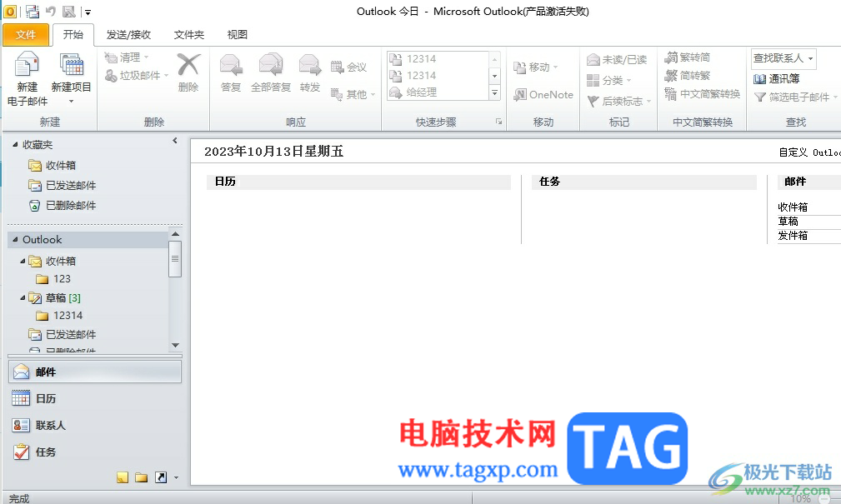This screenshot has width=841, height=504.
Task: Click the 转发 forward icon
Action: click(x=310, y=65)
